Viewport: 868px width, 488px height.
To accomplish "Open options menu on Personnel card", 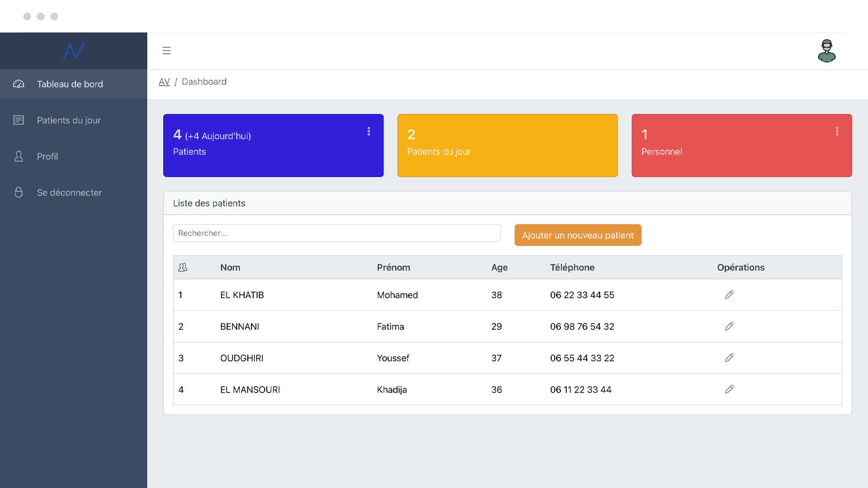I will [837, 131].
